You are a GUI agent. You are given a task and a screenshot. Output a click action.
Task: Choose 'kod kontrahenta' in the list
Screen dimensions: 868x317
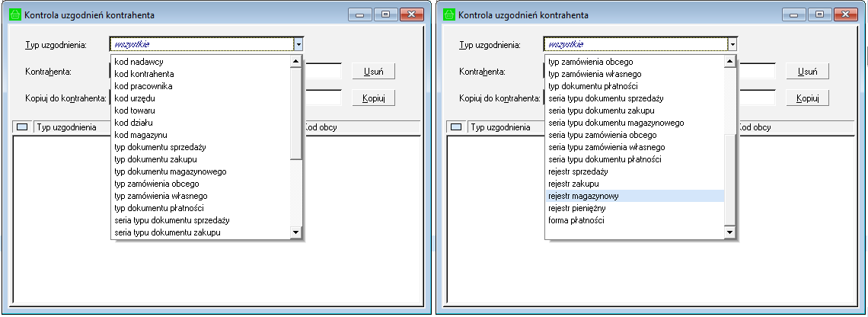pyautogui.click(x=144, y=74)
